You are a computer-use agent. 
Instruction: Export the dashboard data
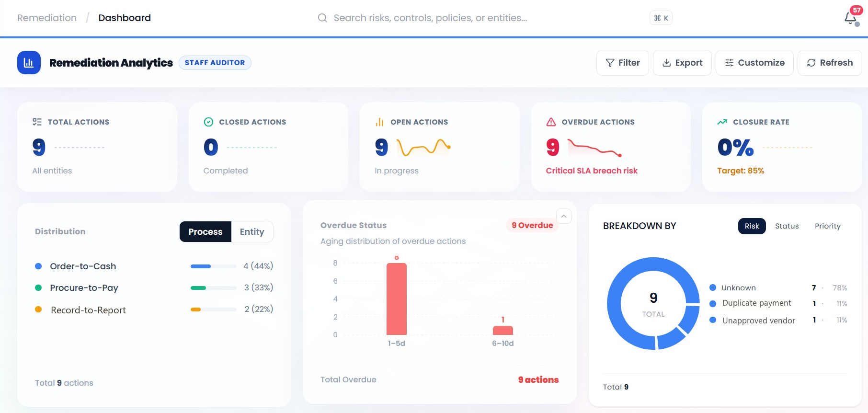682,63
